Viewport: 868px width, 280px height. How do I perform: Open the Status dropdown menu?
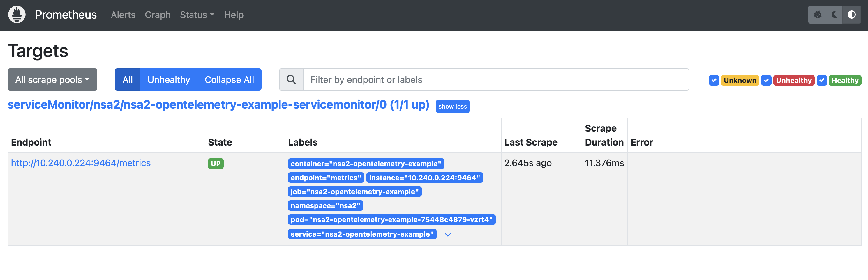(x=197, y=15)
